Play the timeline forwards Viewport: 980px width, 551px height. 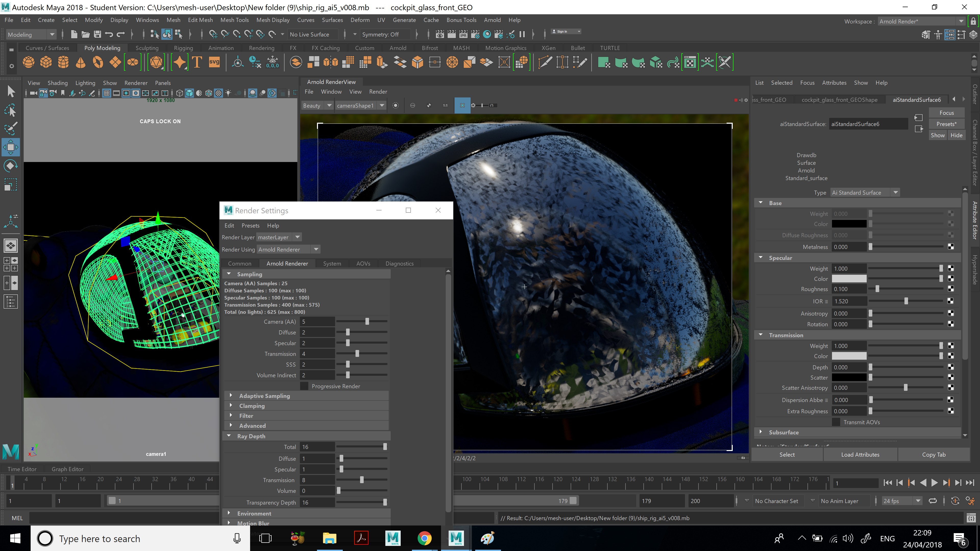pyautogui.click(x=934, y=483)
